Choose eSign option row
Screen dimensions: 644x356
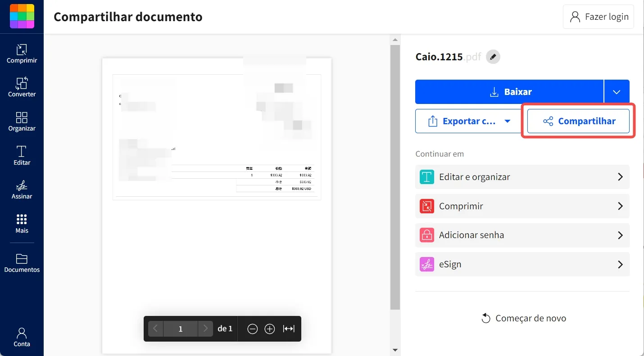[x=522, y=264]
